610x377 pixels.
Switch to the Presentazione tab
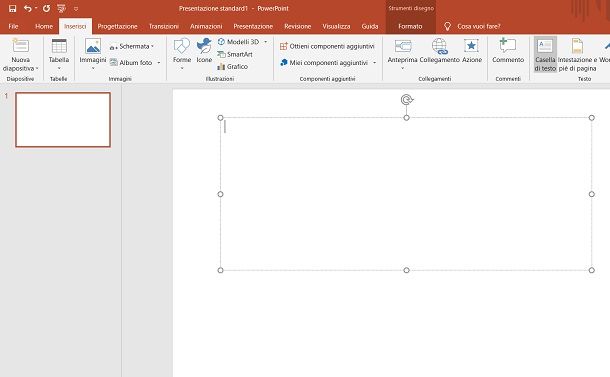[253, 26]
